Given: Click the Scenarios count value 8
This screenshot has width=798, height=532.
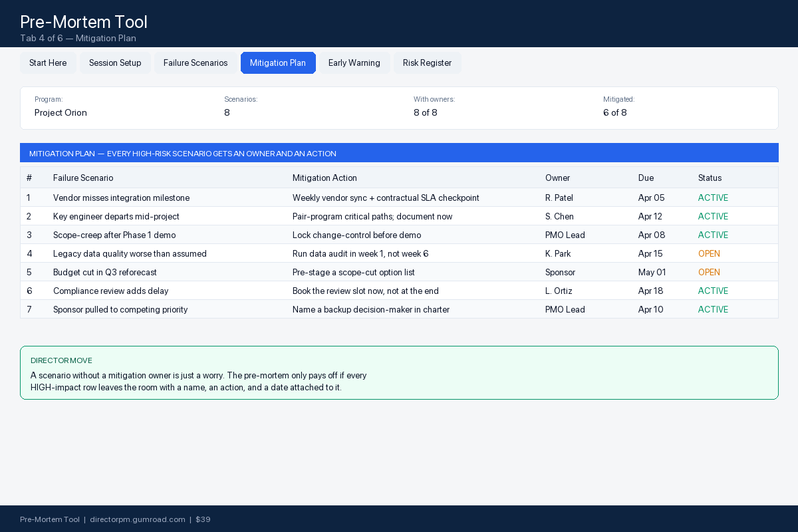Looking at the screenshot, I should pyautogui.click(x=227, y=113).
